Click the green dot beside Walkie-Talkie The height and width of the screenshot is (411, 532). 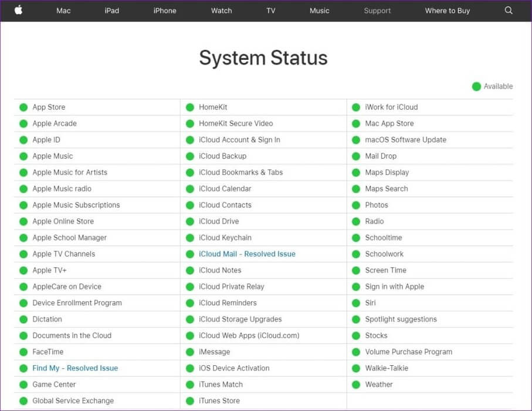(356, 368)
